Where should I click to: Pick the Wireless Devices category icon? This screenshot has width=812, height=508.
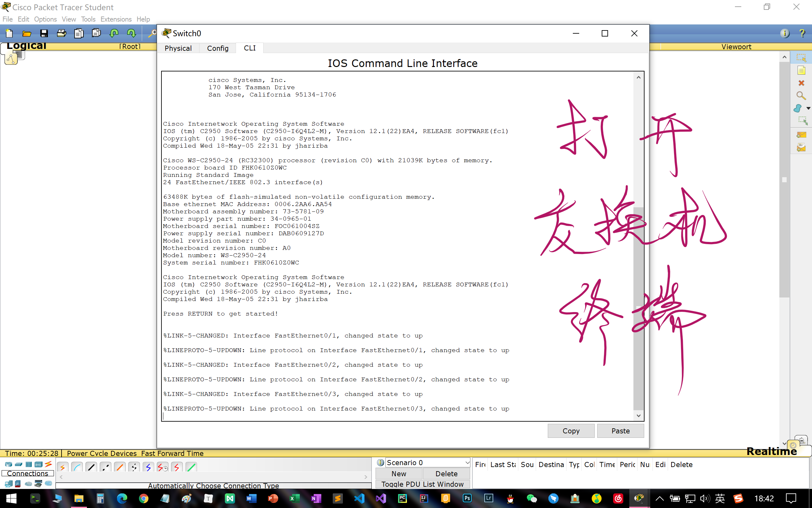(39, 464)
